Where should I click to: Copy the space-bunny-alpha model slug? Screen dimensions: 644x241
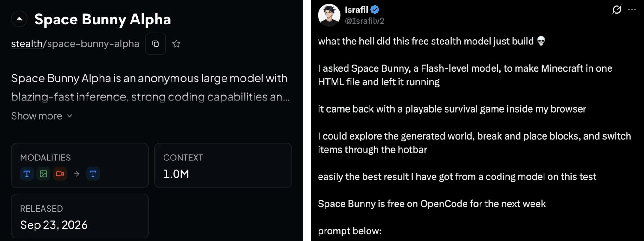pos(156,44)
